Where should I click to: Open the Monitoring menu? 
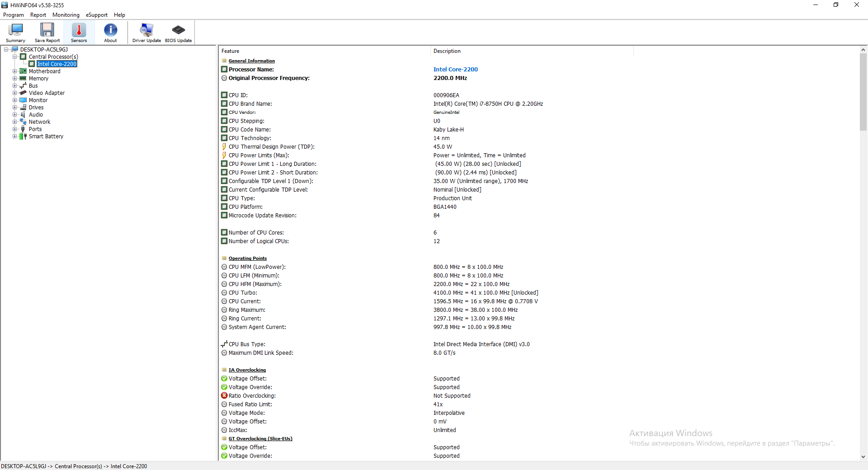point(66,15)
